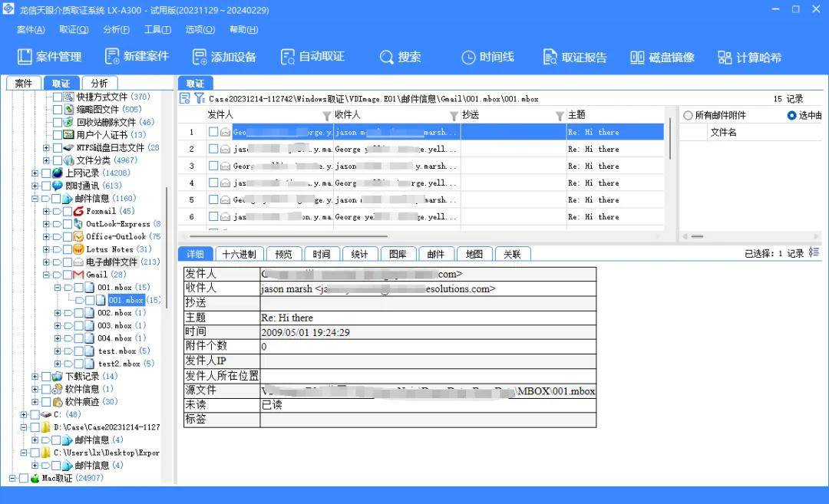Click the Gmail icon in tree
The width and height of the screenshot is (829, 504).
point(78,275)
